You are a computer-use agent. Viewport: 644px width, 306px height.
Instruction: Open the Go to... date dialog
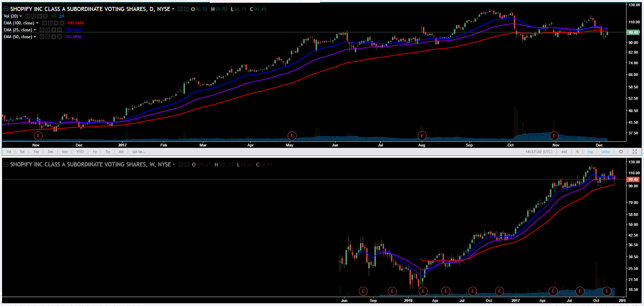coord(139,152)
